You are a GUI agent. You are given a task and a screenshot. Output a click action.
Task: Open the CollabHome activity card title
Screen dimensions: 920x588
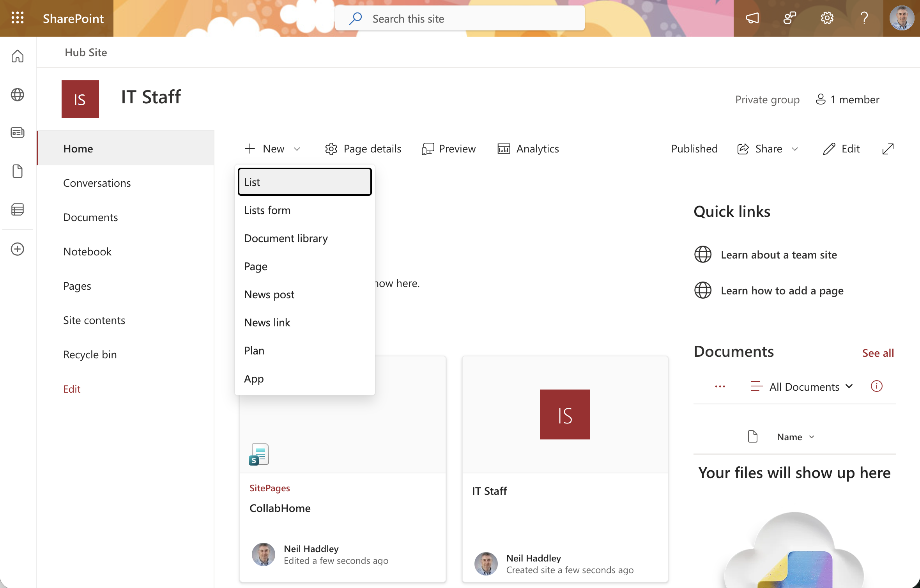point(280,508)
